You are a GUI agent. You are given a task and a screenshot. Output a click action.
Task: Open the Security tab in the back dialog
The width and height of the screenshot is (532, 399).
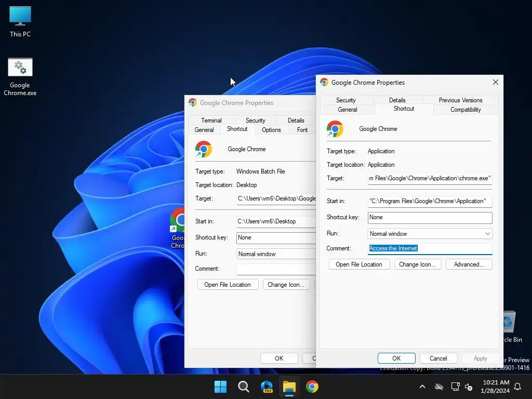(x=255, y=121)
